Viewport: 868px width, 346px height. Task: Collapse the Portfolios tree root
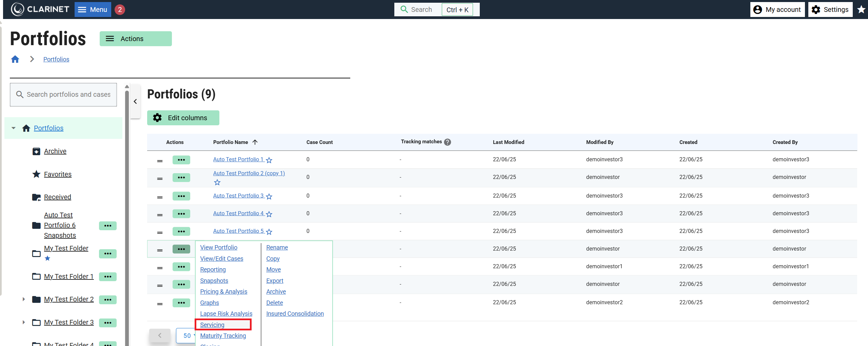pos(14,128)
